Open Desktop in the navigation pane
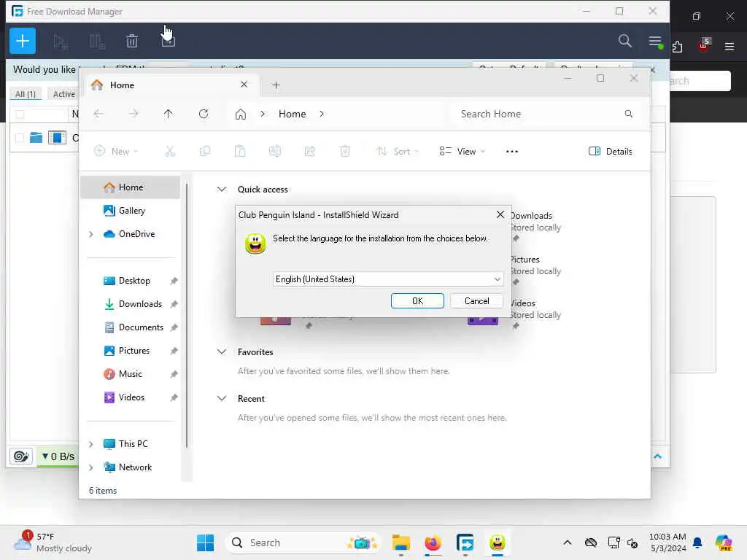Image resolution: width=747 pixels, height=560 pixels. [134, 281]
